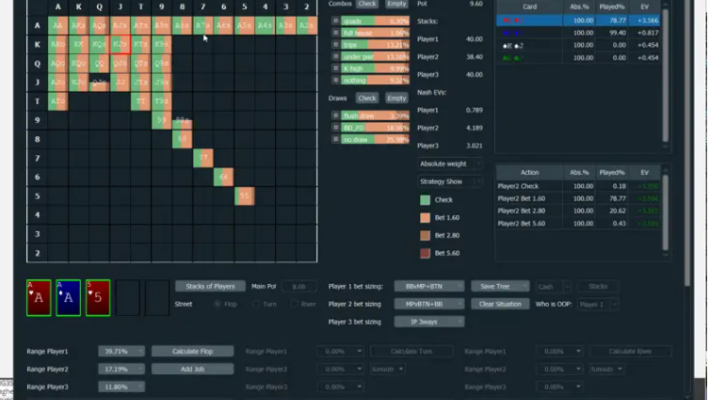Click the 77 pair cell in matrix

203,157
